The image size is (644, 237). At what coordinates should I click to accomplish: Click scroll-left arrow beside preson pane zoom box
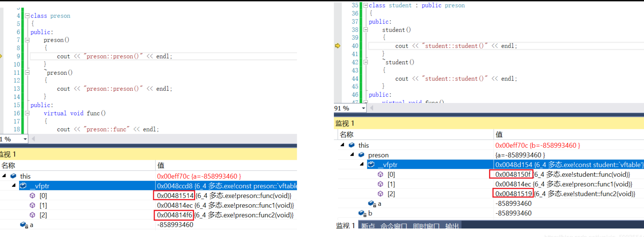tap(33, 139)
